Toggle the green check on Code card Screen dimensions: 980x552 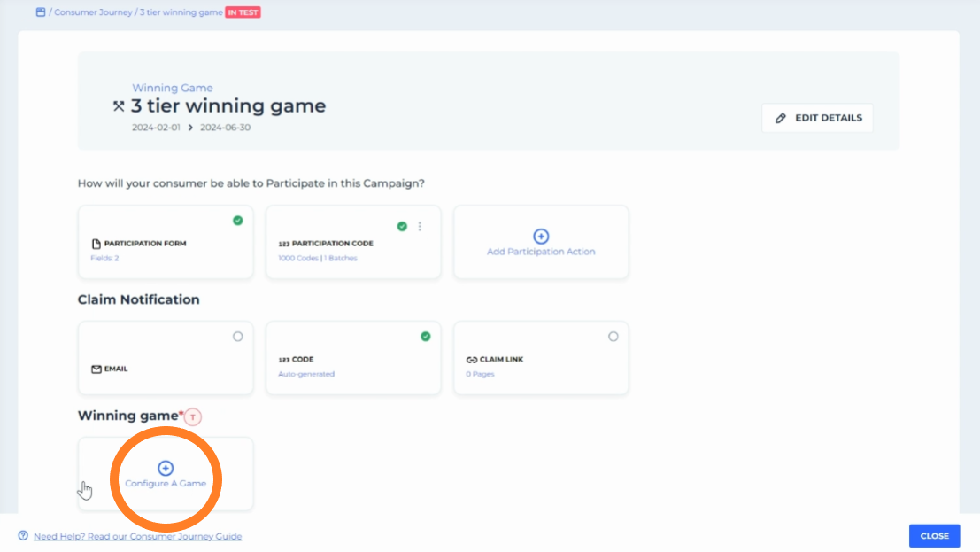[x=425, y=337]
